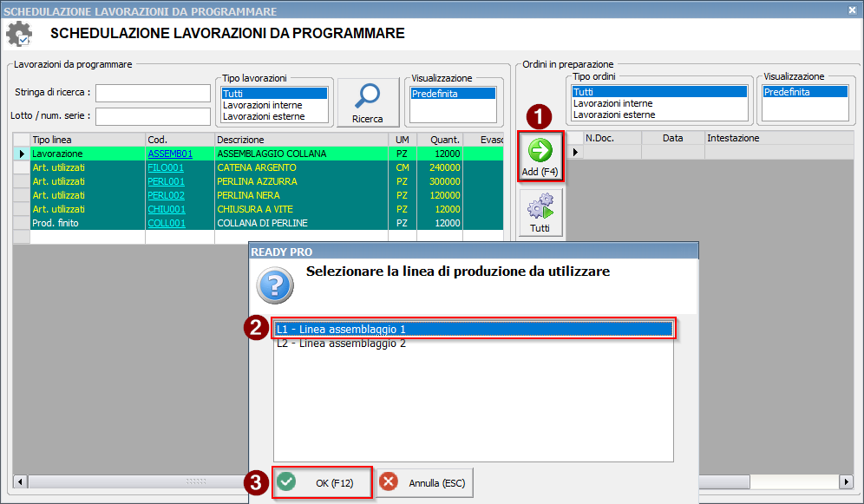Image resolution: width=864 pixels, height=504 pixels.
Task: Click the right scroll arrow of orders grid
Action: [846, 481]
